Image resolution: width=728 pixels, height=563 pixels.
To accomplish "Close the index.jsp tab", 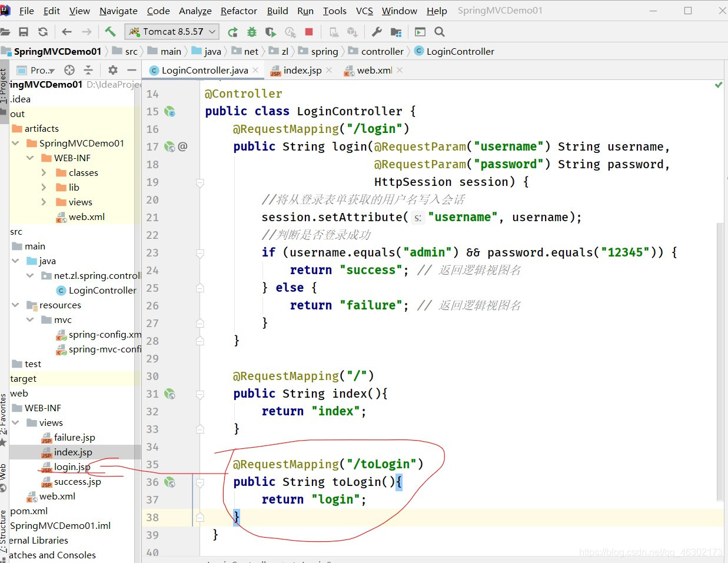I will click(x=329, y=70).
